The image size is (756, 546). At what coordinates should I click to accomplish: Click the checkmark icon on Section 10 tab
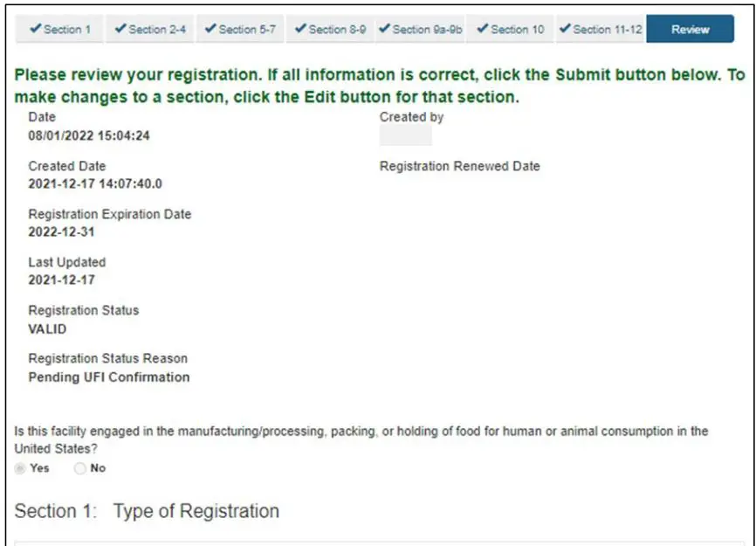click(x=483, y=29)
